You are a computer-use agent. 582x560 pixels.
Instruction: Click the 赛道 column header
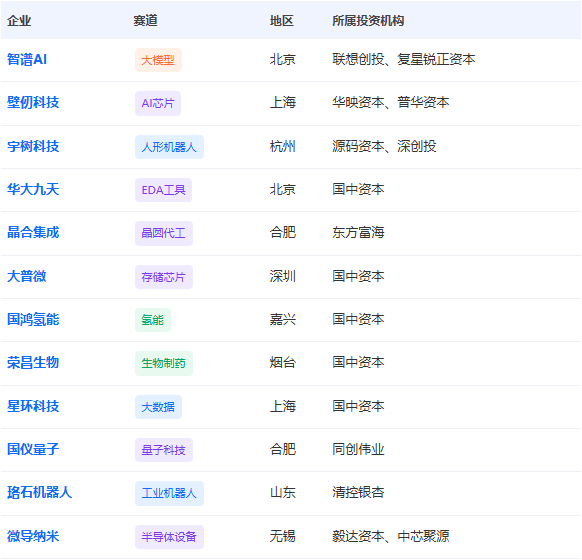click(x=146, y=20)
